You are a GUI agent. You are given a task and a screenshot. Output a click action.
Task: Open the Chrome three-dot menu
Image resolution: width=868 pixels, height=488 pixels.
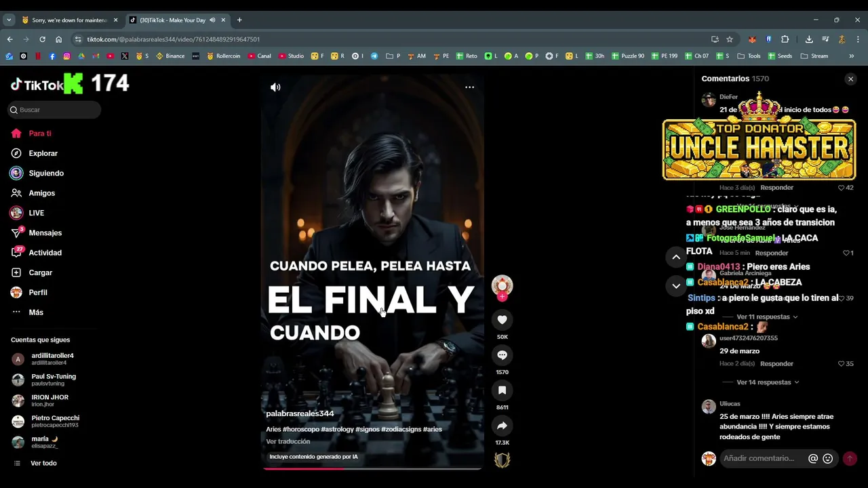click(x=858, y=39)
